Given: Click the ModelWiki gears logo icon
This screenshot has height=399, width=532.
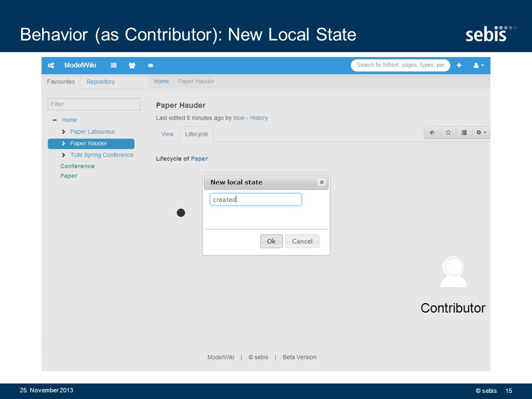Looking at the screenshot, I should [x=51, y=65].
